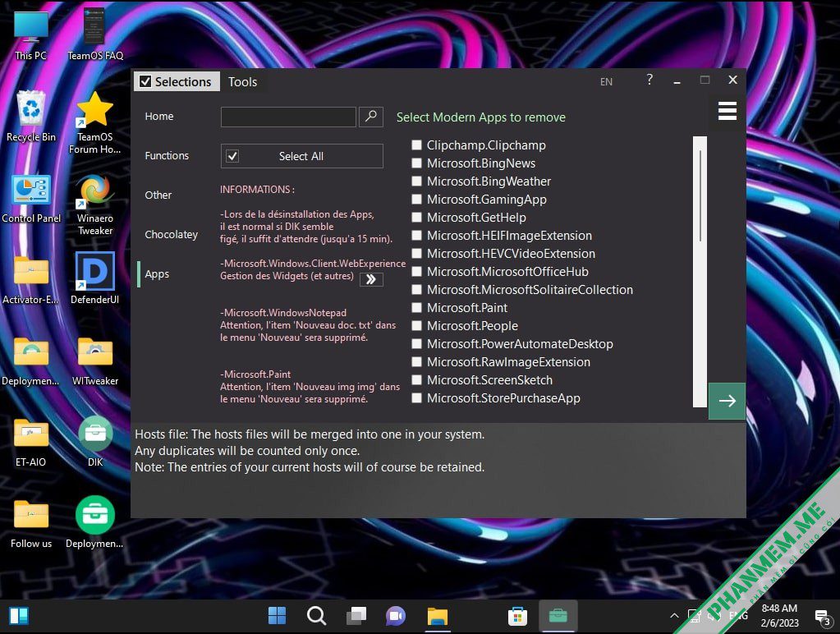Open first Deployment folder on desktop
This screenshot has height=634, width=840.
(30, 361)
